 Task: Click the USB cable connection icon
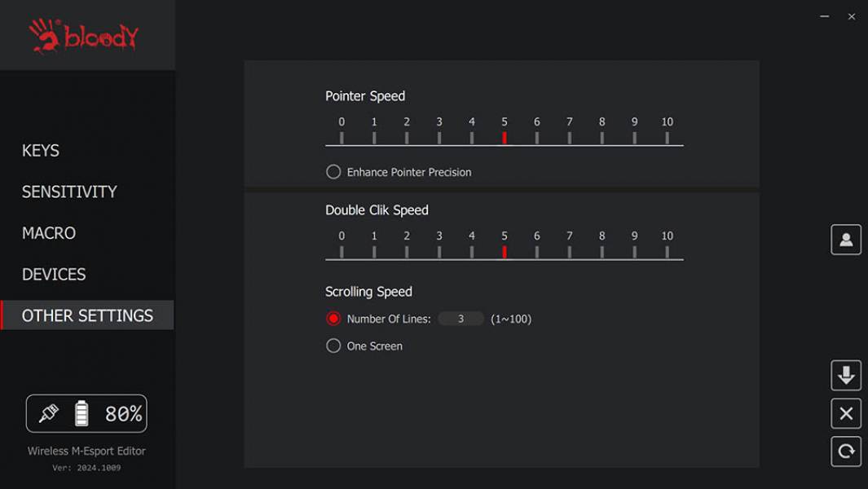49,413
